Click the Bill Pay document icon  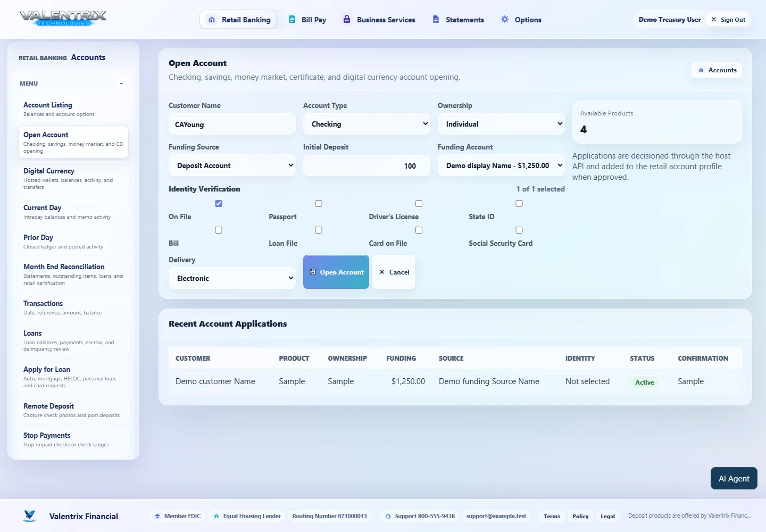click(292, 20)
